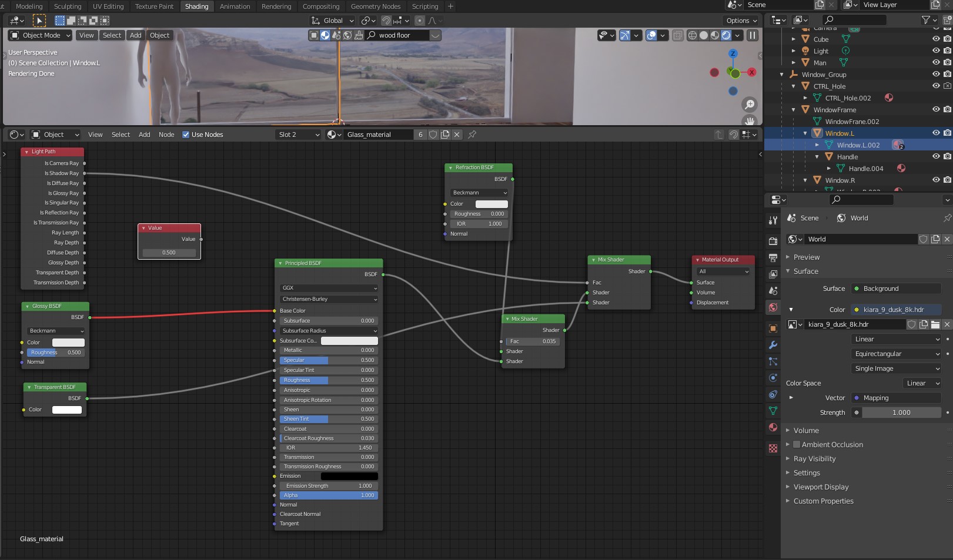Open Scene properties tab

click(773, 291)
